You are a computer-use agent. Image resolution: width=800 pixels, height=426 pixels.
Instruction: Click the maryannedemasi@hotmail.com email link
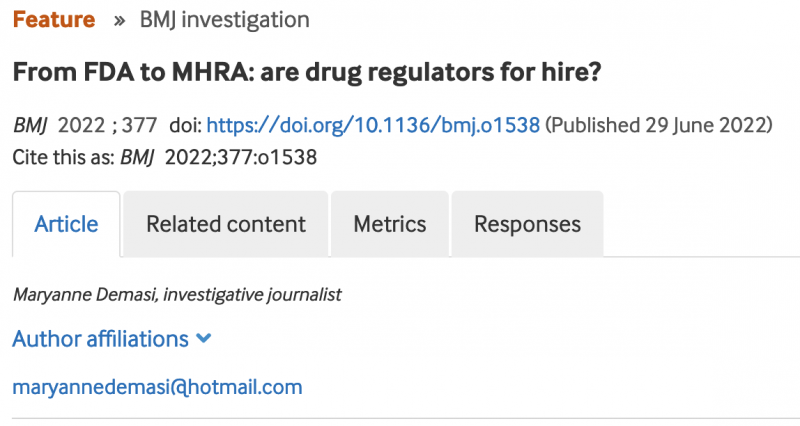(x=157, y=387)
